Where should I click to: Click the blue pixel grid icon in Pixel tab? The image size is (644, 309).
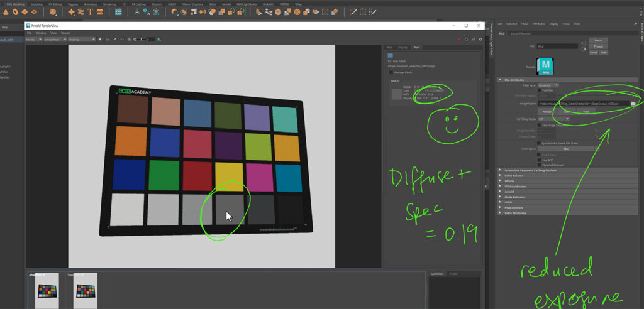(x=390, y=55)
